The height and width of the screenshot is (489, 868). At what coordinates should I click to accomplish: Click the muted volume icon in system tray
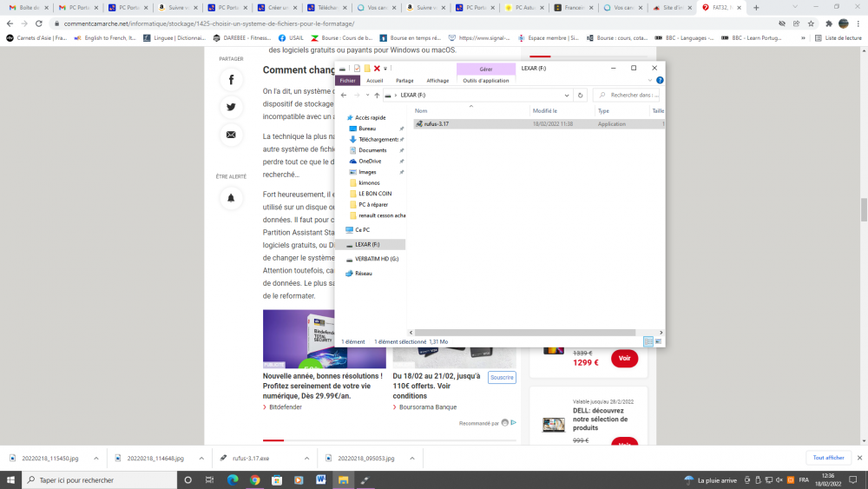coord(779,480)
